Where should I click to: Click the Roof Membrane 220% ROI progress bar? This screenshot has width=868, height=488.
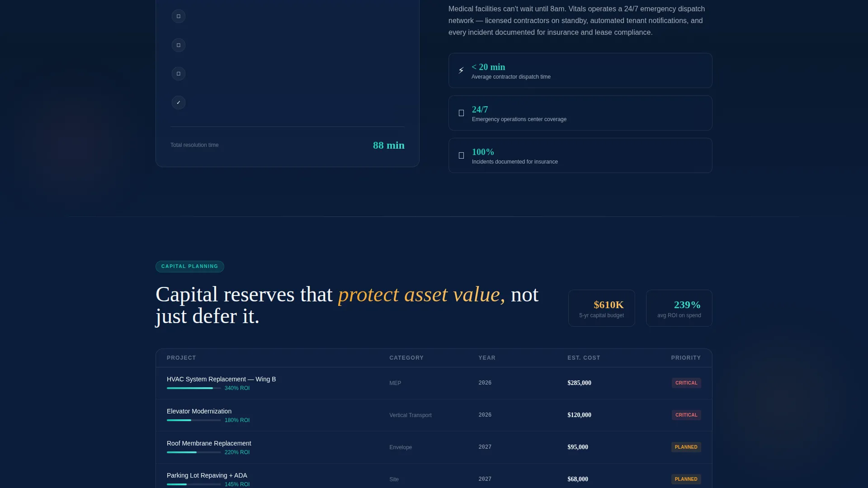194,452
